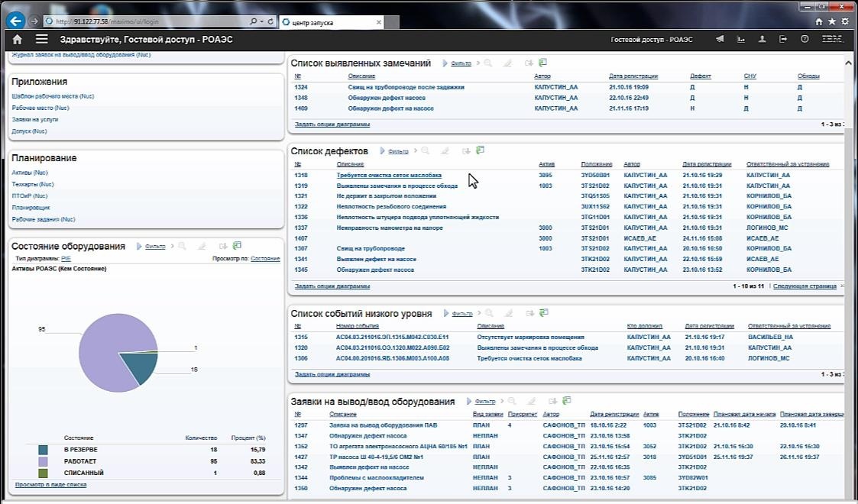Sort remarks table by Дата регистрации column
Screen dimensions: 858x504
tap(633, 76)
